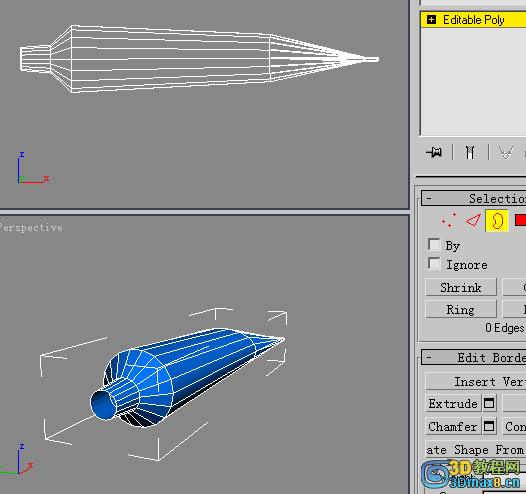
Task: Open Extrude settings box icon
Action: pos(489,403)
